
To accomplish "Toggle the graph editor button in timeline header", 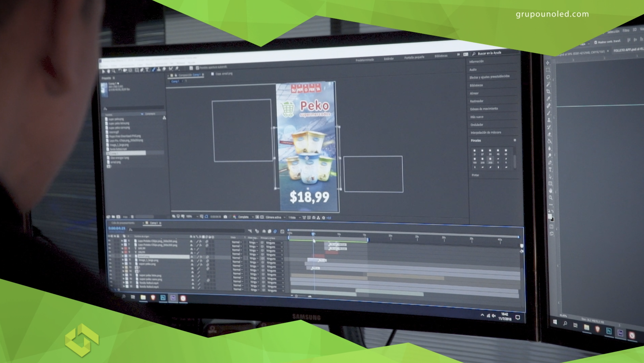I will pos(282,231).
